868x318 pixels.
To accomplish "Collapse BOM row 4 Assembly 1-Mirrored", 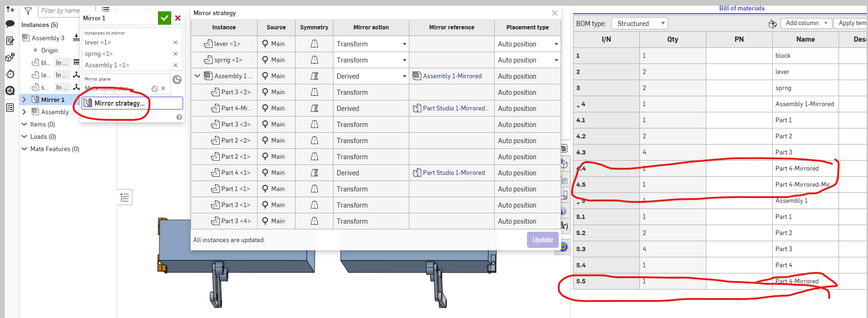I will click(x=578, y=105).
